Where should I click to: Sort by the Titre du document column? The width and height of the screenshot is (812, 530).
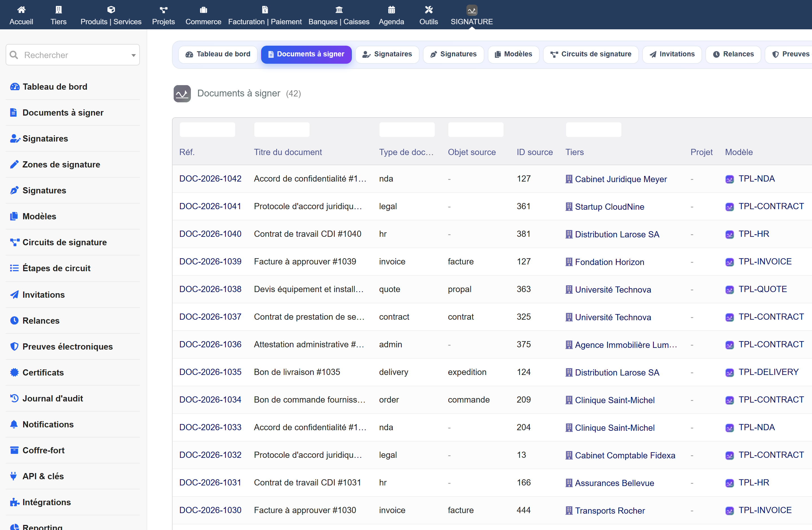288,152
